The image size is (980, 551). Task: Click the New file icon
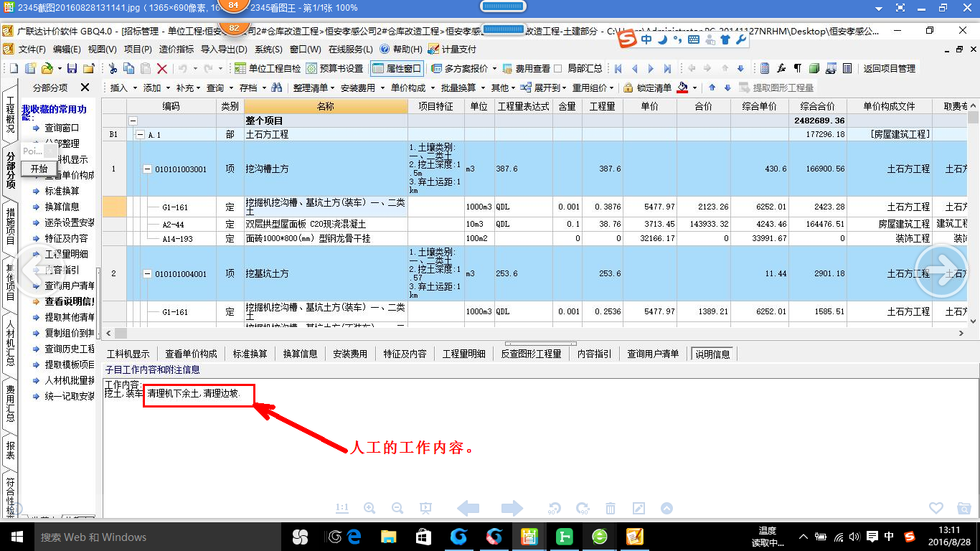tap(12, 68)
